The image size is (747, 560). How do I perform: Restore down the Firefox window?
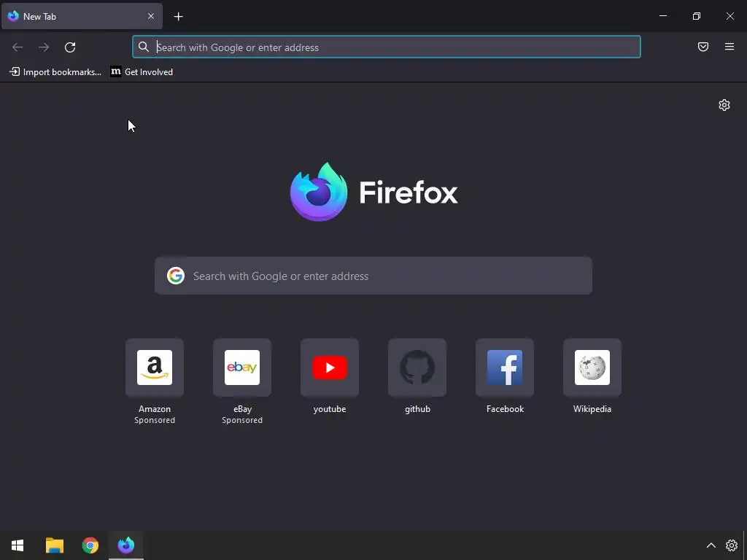[x=697, y=16]
